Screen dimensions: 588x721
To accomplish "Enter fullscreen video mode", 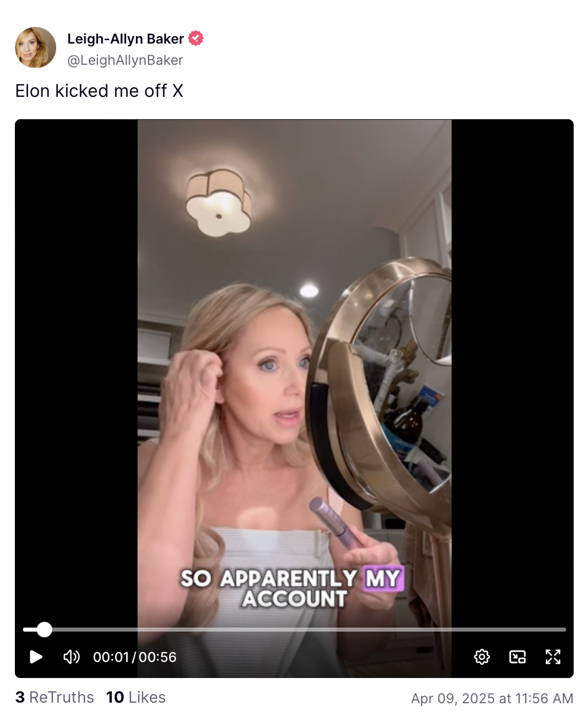I will (553, 657).
